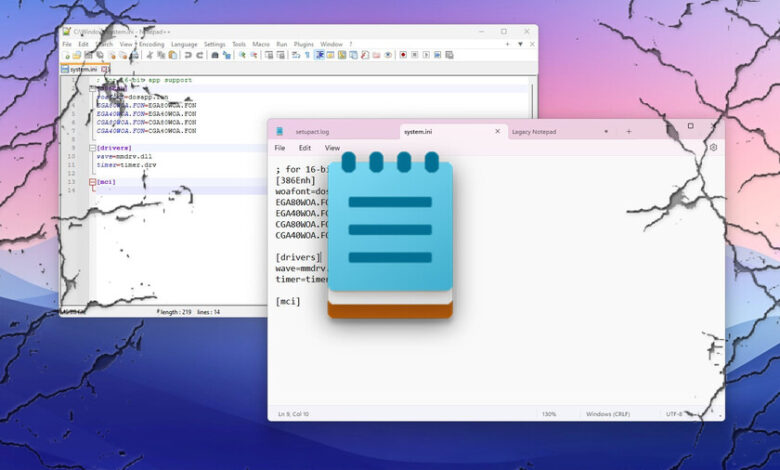Select the Legacy Notepad tab
This screenshot has height=470, width=780.
534,131
